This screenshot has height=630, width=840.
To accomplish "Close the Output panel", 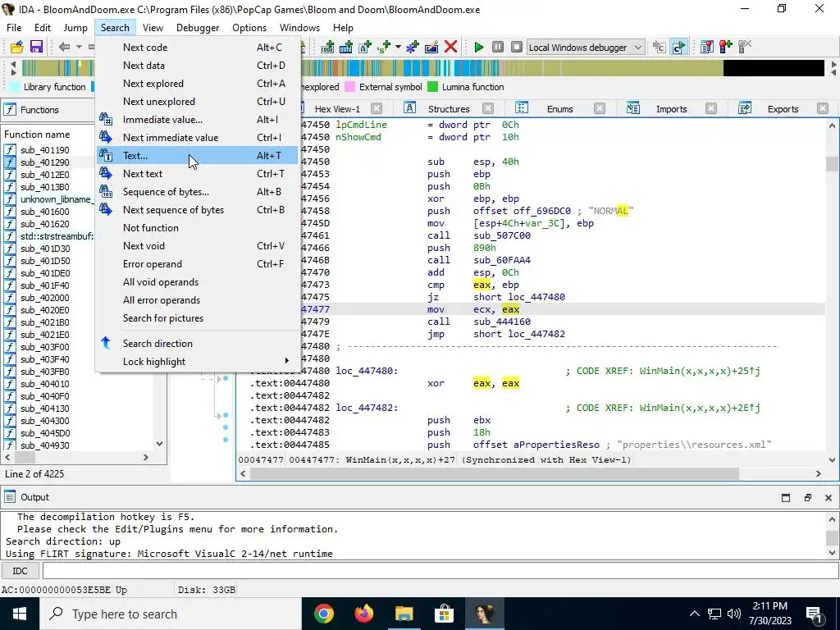I will [x=829, y=498].
